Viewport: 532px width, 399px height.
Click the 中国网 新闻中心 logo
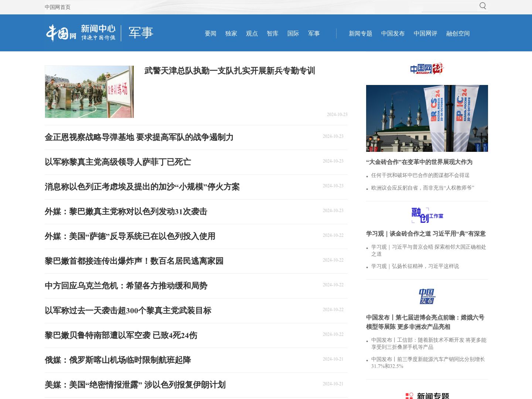(81, 33)
